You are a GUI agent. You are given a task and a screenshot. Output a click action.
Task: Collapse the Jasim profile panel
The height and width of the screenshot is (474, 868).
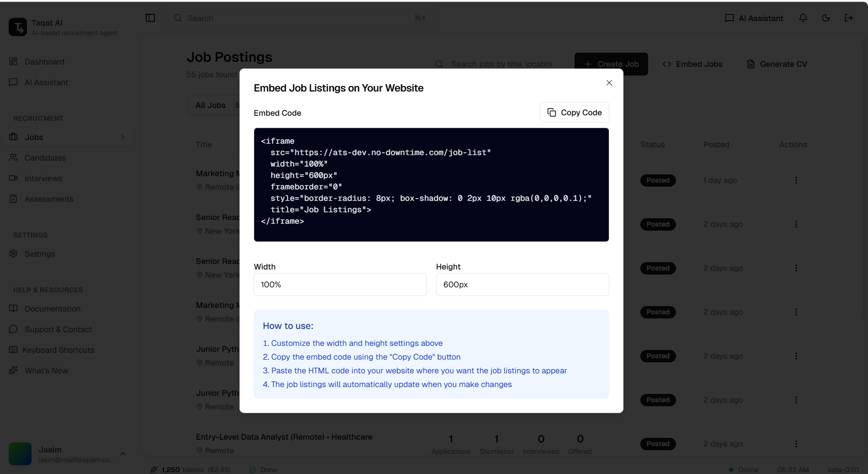[x=123, y=453]
